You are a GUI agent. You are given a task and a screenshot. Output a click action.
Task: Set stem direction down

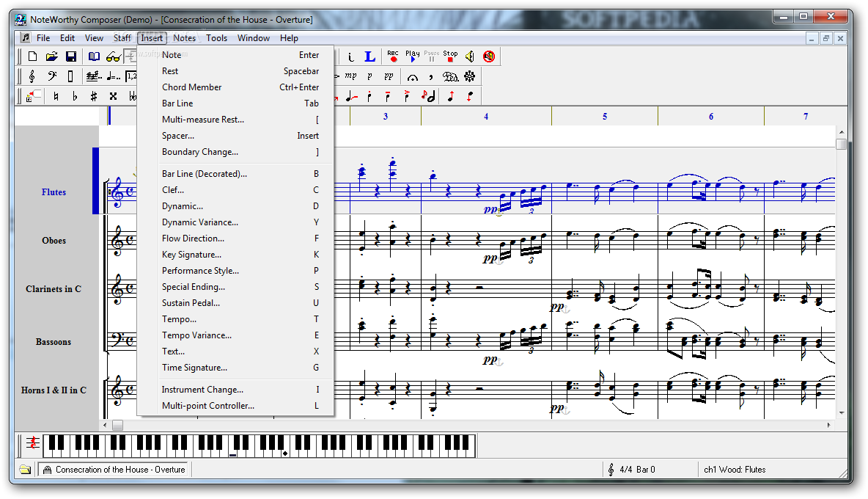click(469, 96)
